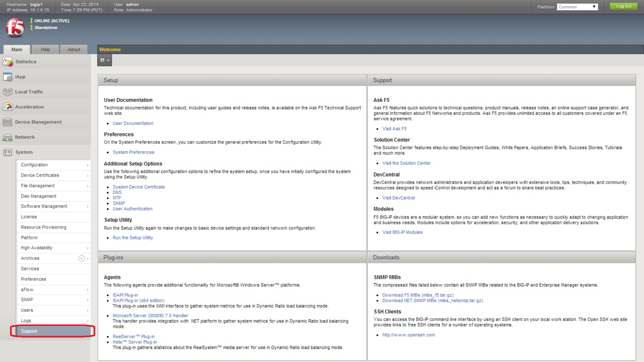644x362 pixels.
Task: Click the plus icon next to Archives
Action: click(x=81, y=258)
